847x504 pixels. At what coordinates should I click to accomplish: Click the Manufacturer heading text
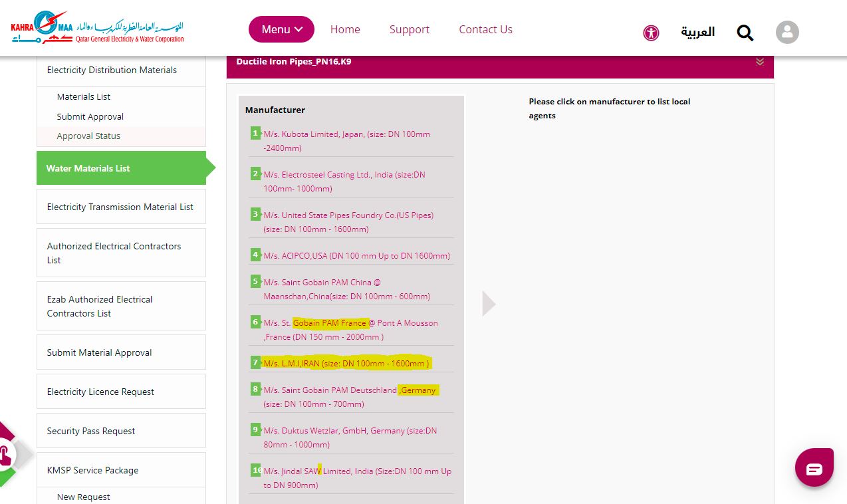click(275, 110)
